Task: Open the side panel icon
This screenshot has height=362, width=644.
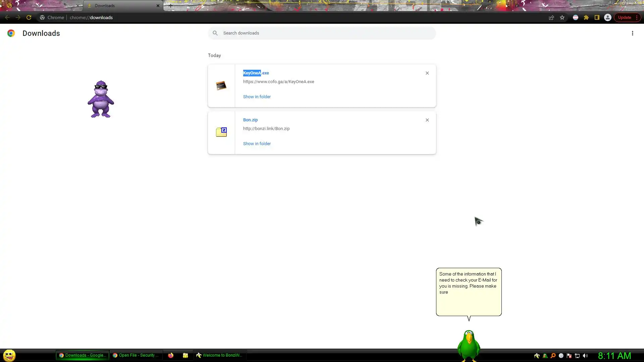Action: pos(597,17)
